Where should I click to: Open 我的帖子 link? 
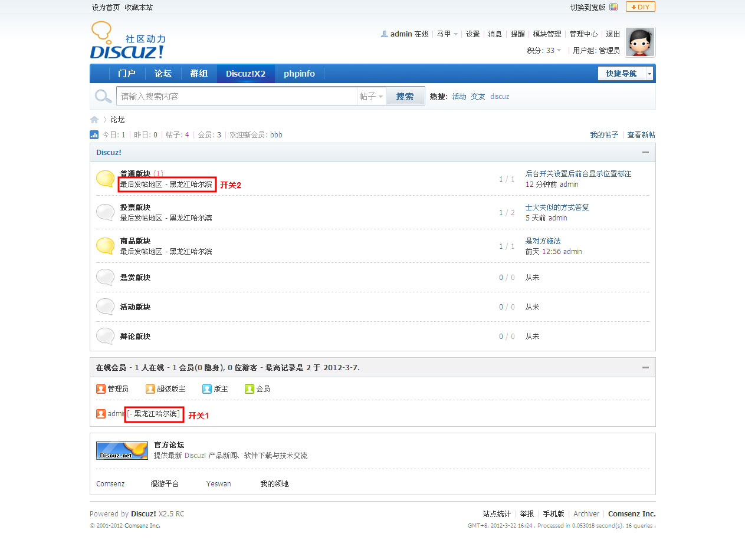tap(604, 135)
